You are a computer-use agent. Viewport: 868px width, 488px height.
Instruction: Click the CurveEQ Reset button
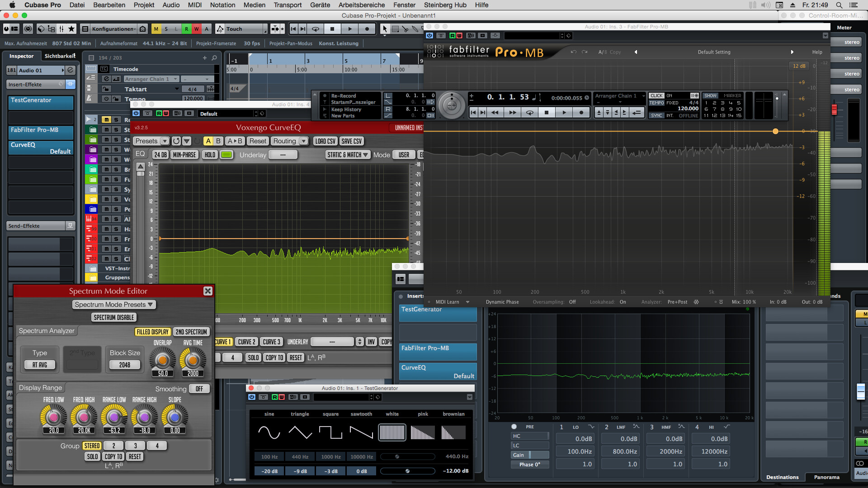pyautogui.click(x=258, y=141)
